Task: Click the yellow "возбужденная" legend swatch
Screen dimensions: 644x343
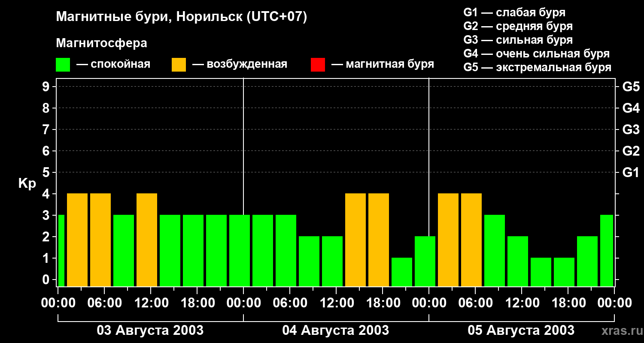Action: tap(179, 65)
